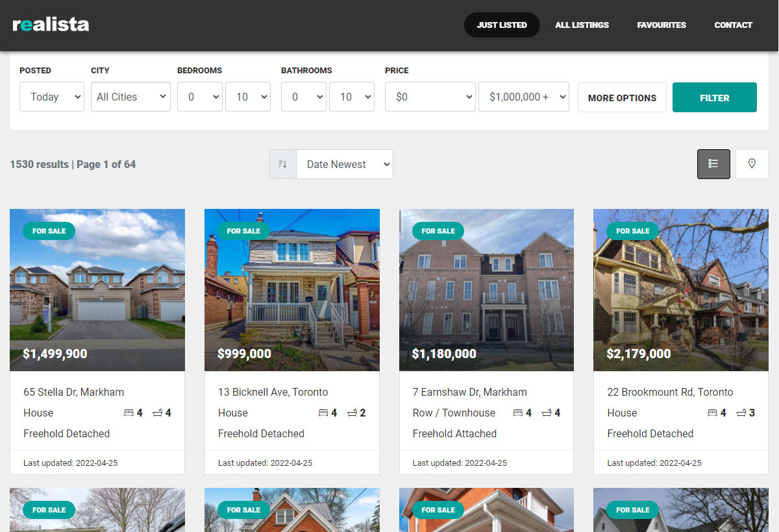Click bedroom icon on 65 Stella Dr listing
This screenshot has width=779, height=532.
pyautogui.click(x=129, y=413)
